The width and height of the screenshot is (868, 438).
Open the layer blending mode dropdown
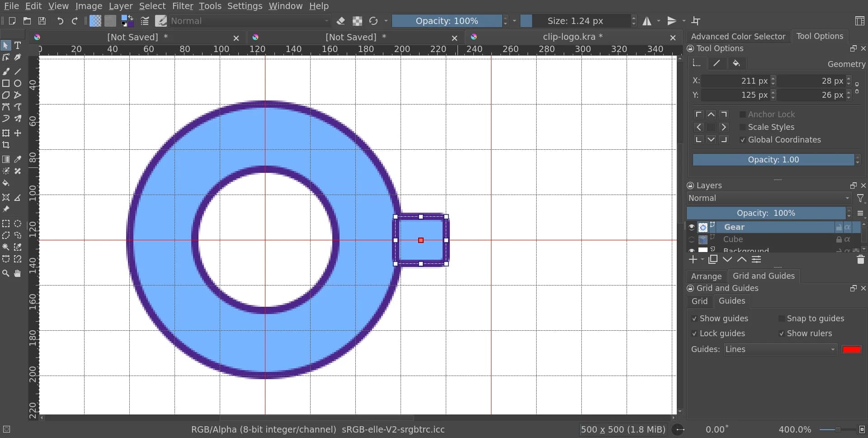[768, 198]
